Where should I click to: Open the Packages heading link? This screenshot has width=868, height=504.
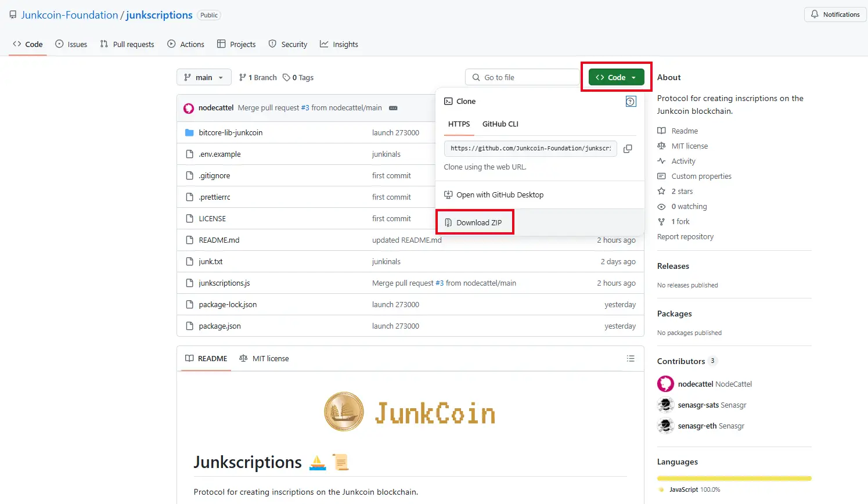674,314
